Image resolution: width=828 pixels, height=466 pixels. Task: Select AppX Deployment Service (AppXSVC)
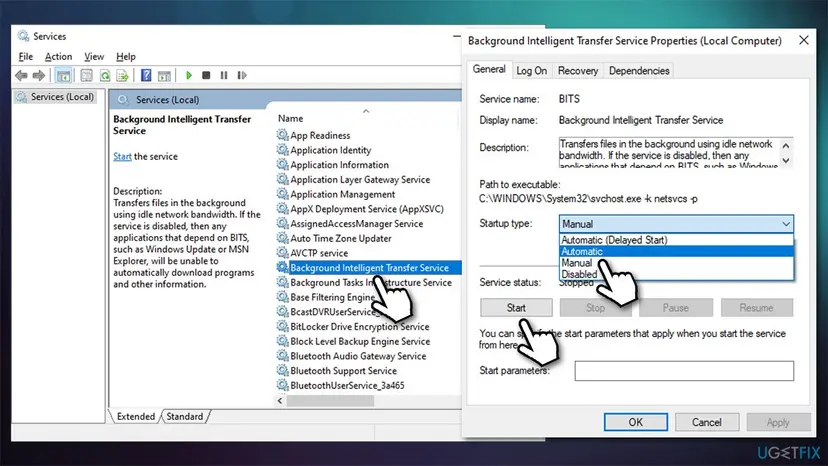[367, 209]
